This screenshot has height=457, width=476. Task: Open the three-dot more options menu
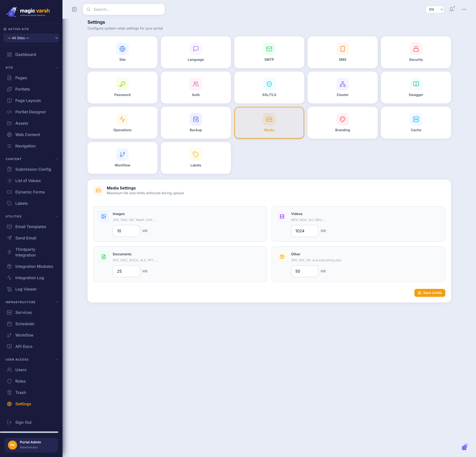point(464,10)
